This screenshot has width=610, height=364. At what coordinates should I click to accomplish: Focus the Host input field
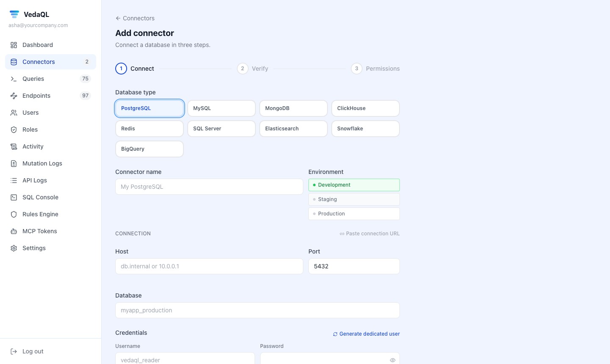pos(209,266)
